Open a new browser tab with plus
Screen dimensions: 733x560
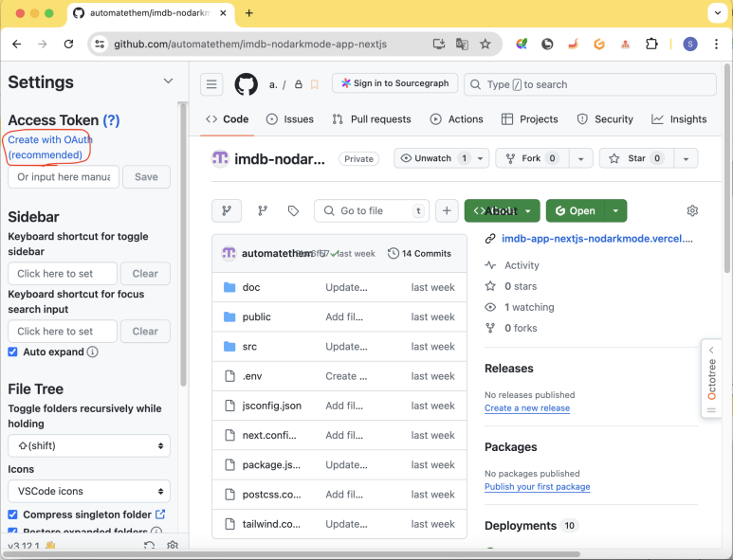249,13
